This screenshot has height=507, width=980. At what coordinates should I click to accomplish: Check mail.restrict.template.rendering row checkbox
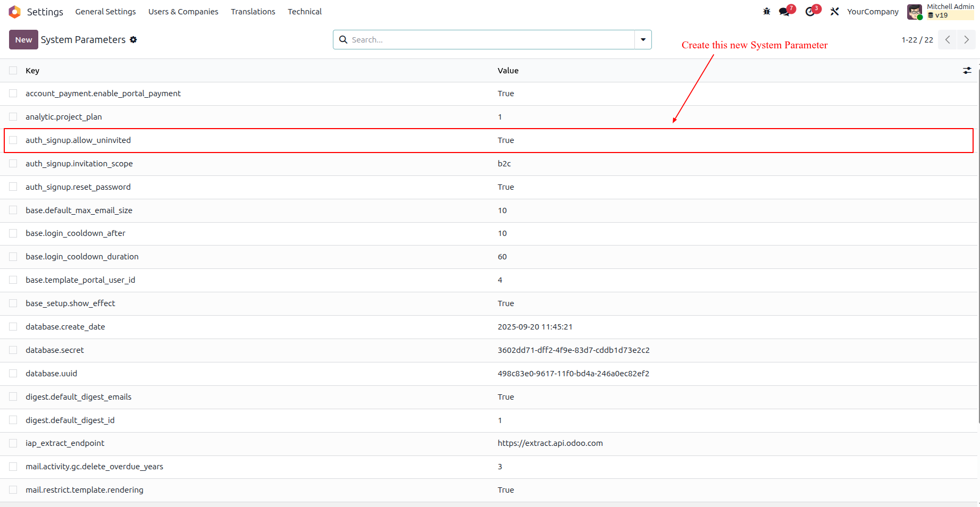click(13, 490)
